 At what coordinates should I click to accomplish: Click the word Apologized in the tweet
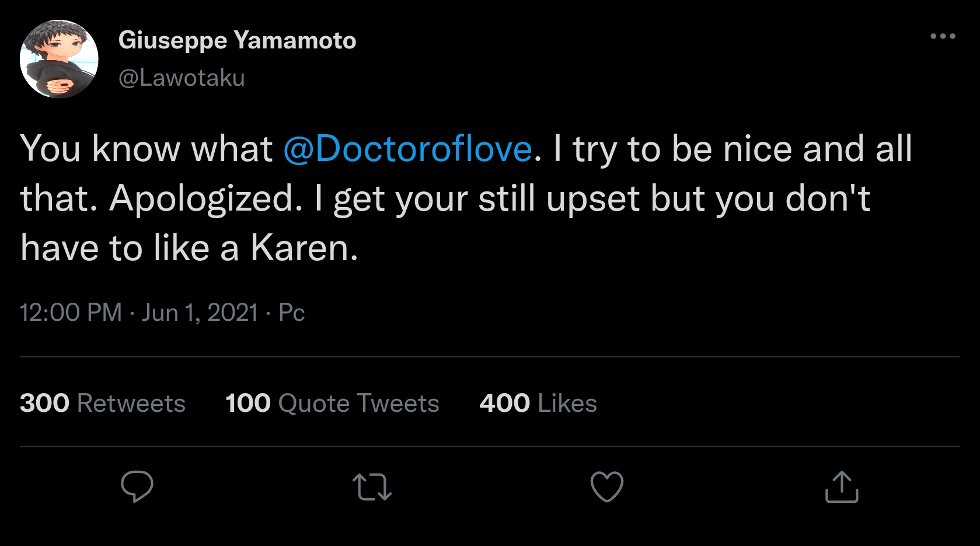click(x=205, y=198)
